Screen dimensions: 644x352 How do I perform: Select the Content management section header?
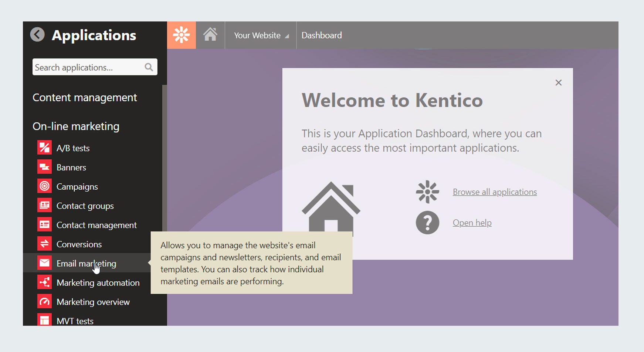pos(85,97)
